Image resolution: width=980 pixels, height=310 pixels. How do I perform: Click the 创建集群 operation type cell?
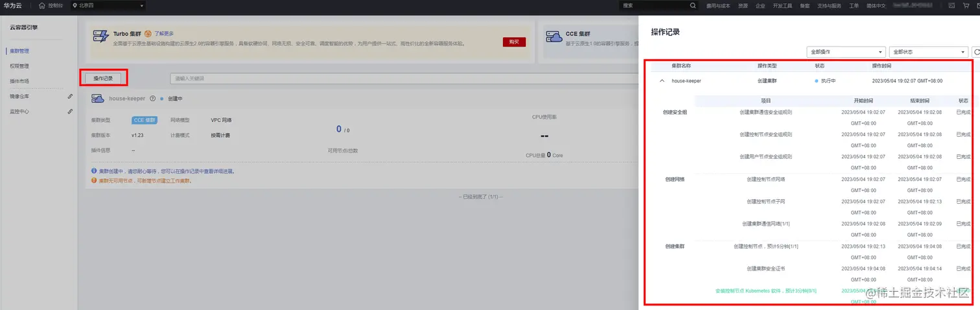767,81
